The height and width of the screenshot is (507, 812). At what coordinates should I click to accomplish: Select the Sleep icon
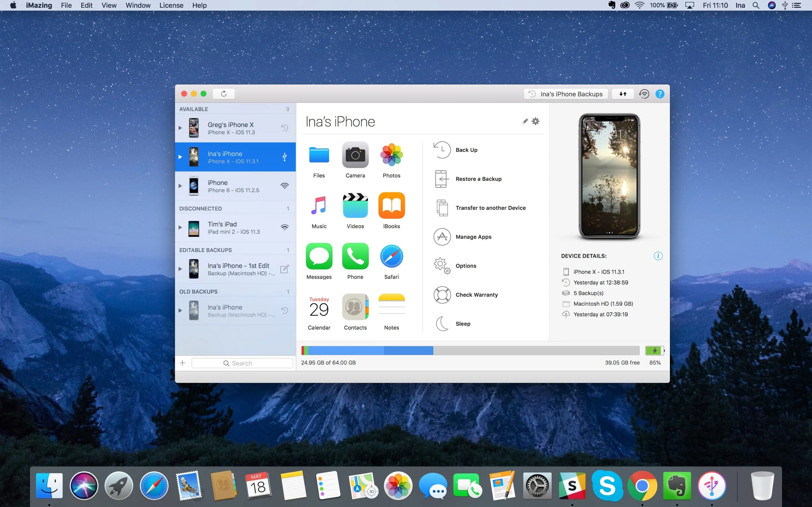click(x=442, y=323)
